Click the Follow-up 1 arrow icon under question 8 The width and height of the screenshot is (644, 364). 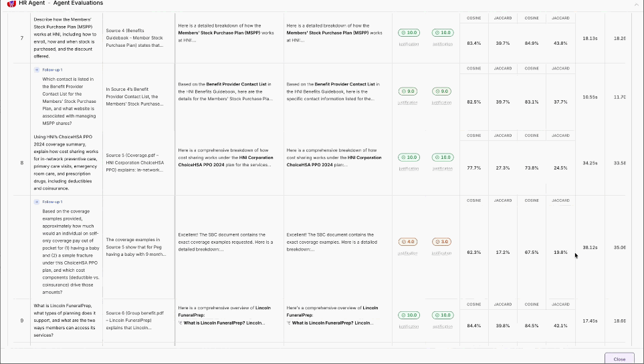point(37,202)
